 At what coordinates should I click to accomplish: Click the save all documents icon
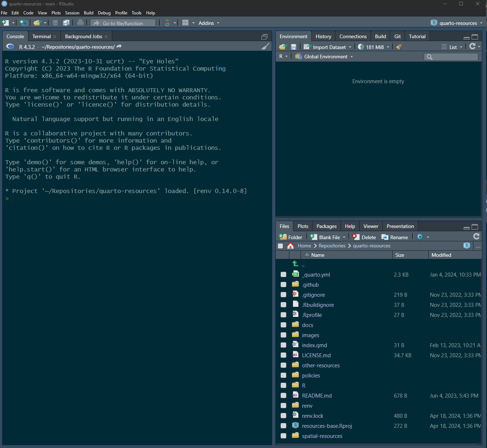point(66,23)
